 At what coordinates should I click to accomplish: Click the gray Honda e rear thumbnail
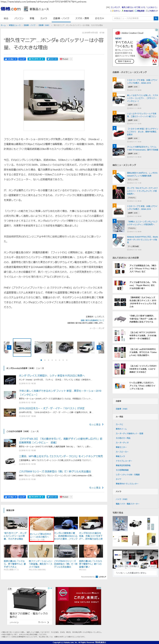point(65,347)
